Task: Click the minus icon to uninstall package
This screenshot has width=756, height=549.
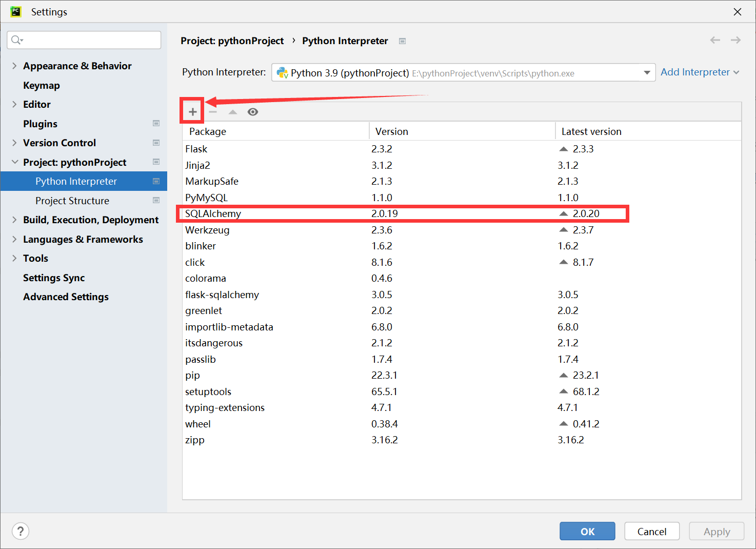Action: coord(213,112)
